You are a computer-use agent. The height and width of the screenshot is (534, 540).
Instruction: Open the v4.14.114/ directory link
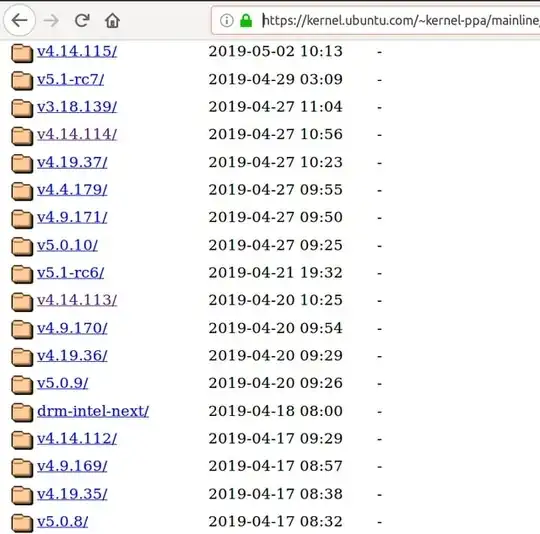pyautogui.click(x=77, y=134)
